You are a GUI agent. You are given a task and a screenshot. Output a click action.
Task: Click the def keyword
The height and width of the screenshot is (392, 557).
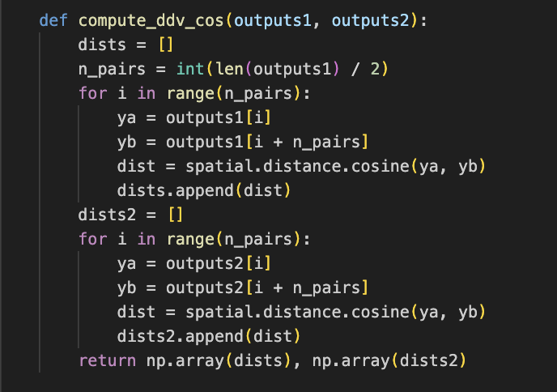click(53, 20)
